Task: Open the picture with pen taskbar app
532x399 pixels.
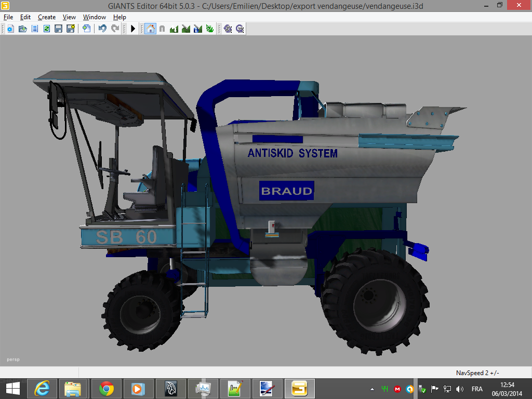Action: (x=267, y=389)
